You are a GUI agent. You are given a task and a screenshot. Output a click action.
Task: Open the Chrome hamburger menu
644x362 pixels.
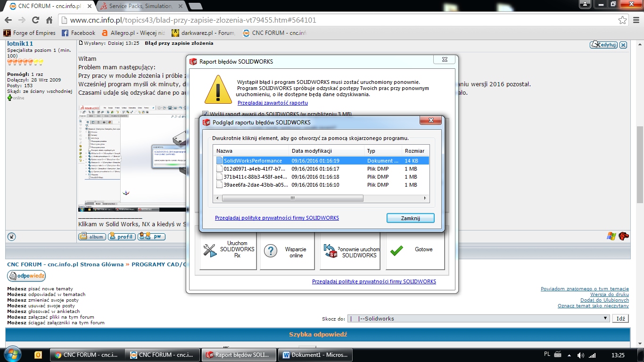coord(636,20)
